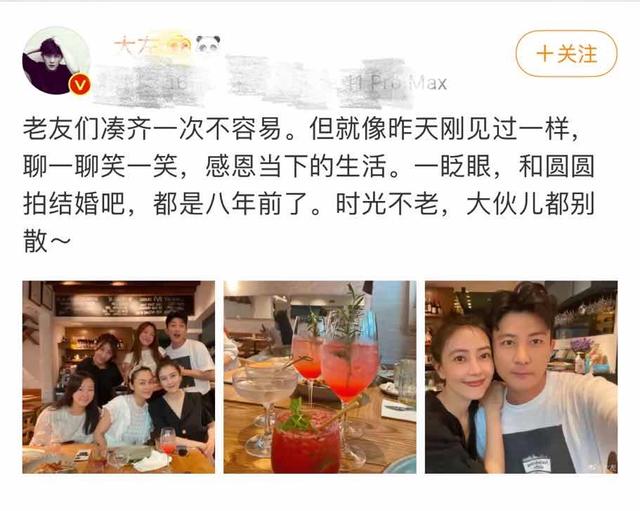640x511 pixels.
Task: Click the text line 拍结婚吧
Action: [x=75, y=204]
